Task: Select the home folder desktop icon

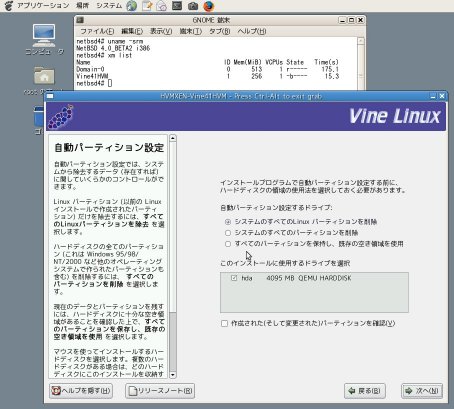Action: pos(44,80)
